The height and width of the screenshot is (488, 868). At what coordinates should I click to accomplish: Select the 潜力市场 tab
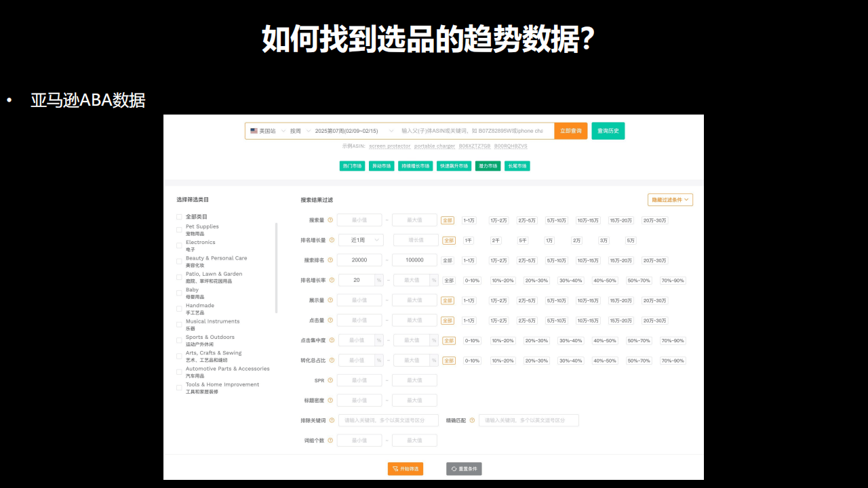(488, 166)
